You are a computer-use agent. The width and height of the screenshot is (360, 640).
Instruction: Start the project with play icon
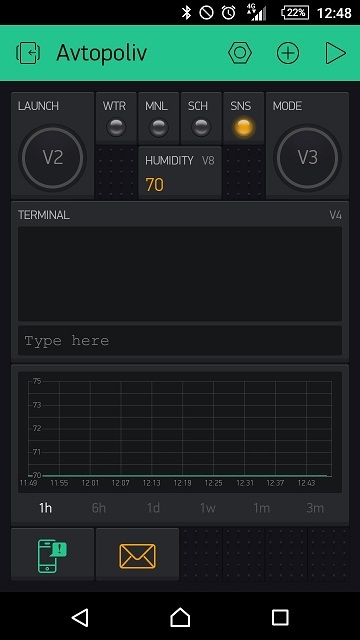click(x=335, y=53)
